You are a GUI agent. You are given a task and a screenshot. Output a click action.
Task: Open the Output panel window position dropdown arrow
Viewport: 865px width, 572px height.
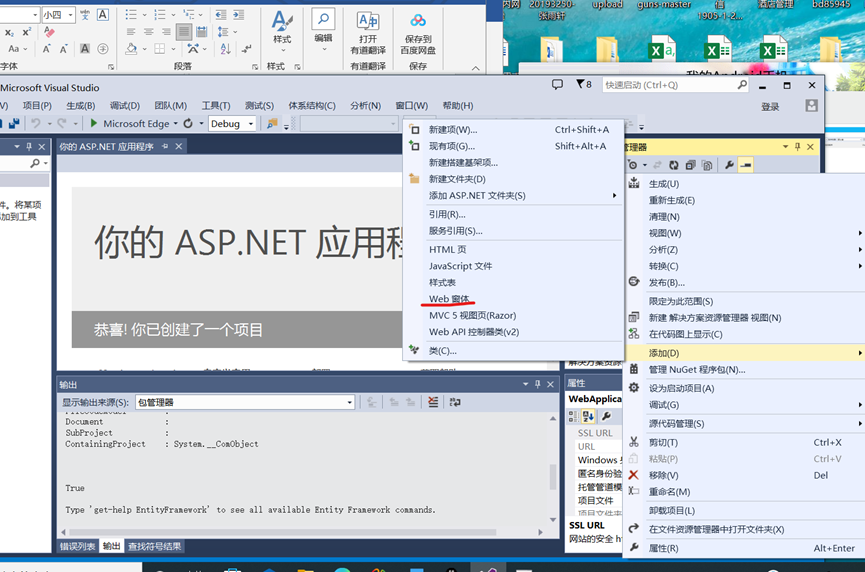click(525, 384)
